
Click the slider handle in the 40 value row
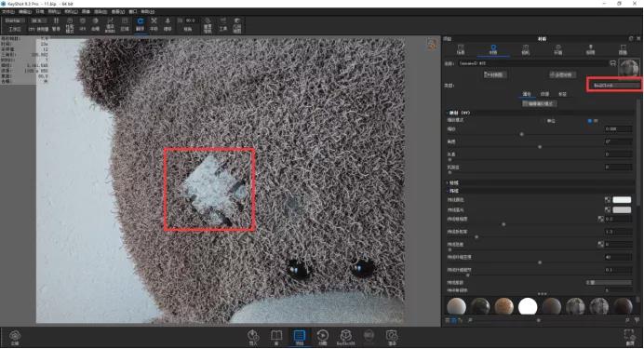click(540, 262)
